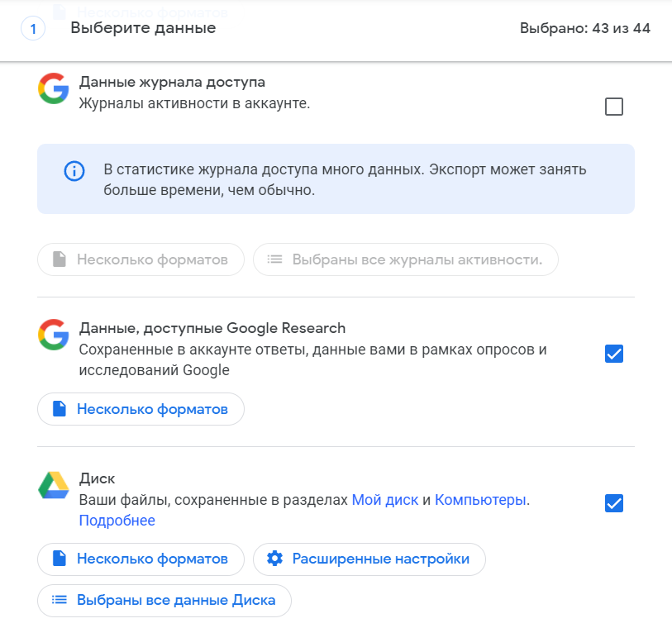Click the file icon in Drive formats chip
The image size is (672, 628).
coord(59,559)
